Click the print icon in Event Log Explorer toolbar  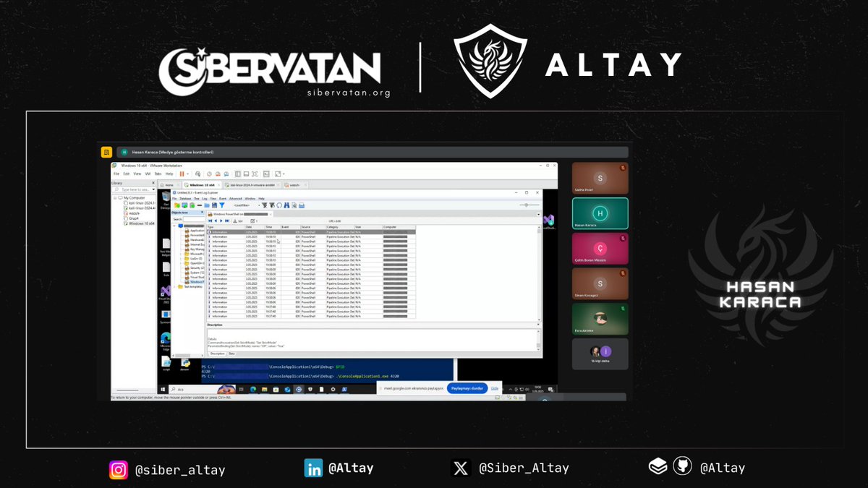[x=302, y=205]
